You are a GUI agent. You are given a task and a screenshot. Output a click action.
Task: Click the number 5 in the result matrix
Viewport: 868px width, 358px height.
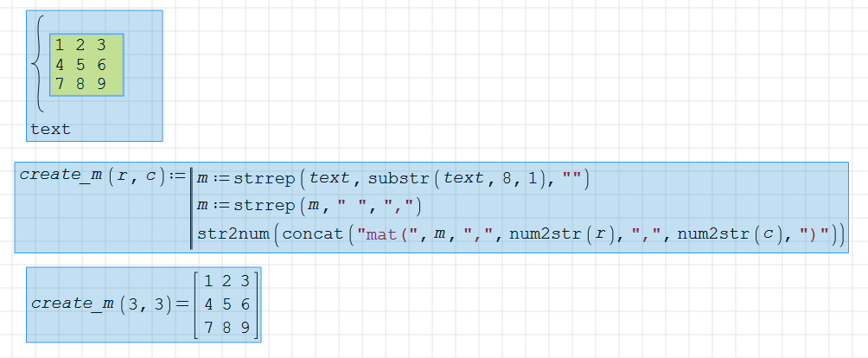tap(227, 304)
